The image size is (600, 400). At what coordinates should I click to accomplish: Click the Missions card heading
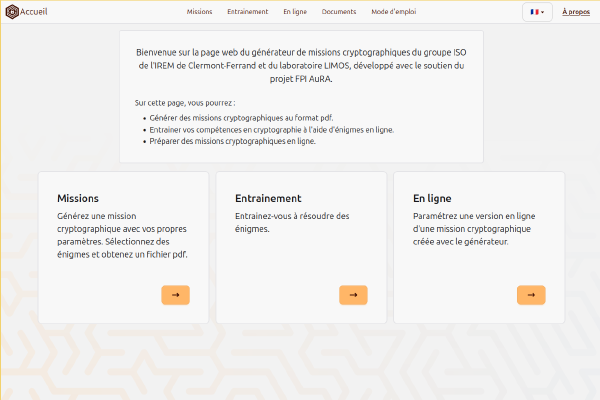(x=78, y=198)
